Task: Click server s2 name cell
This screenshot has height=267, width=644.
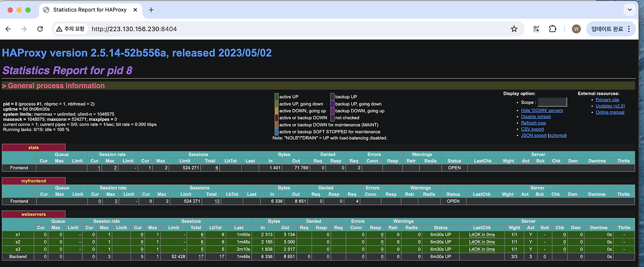Action: [x=19, y=242]
